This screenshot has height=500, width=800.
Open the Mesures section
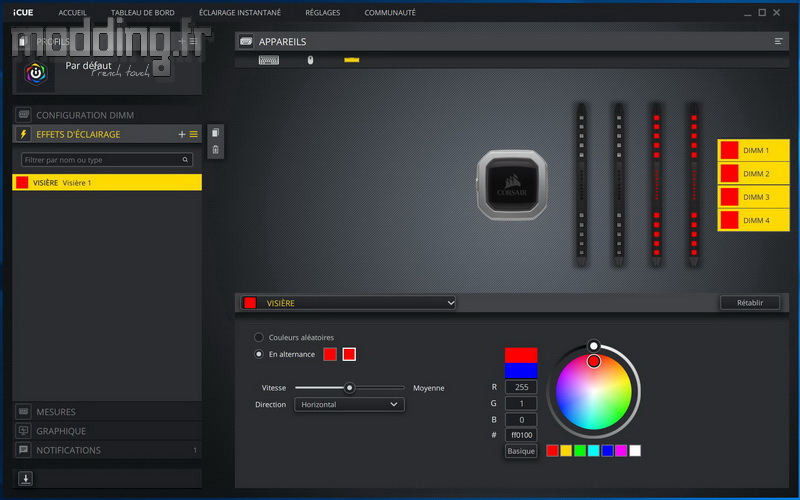click(x=107, y=411)
